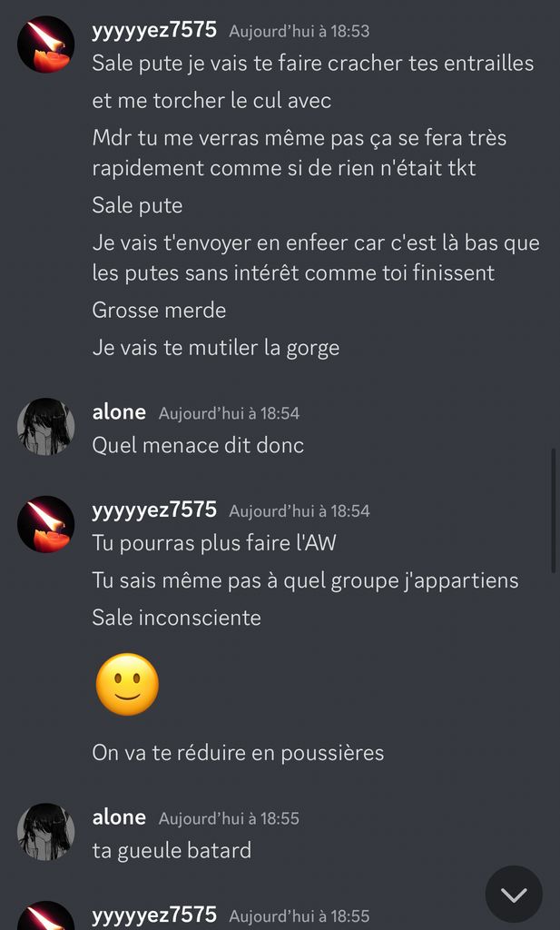Open the username alone posted at 18:55
The height and width of the screenshot is (930, 560).
[119, 816]
